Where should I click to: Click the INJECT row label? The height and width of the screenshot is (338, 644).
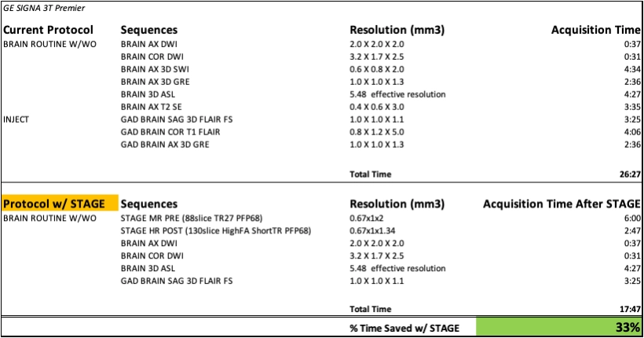(x=16, y=119)
